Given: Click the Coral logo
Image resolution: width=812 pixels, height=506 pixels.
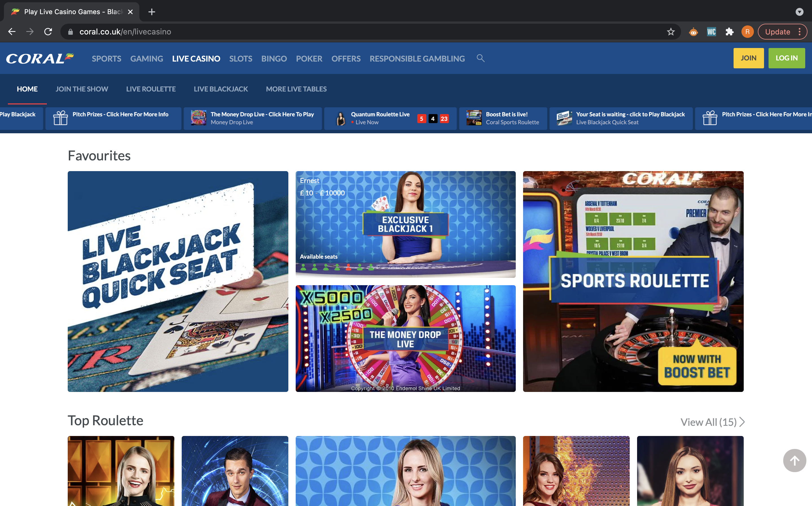Looking at the screenshot, I should (40, 58).
